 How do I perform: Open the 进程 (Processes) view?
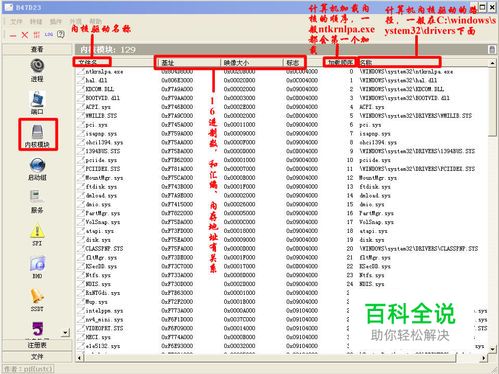37,71
